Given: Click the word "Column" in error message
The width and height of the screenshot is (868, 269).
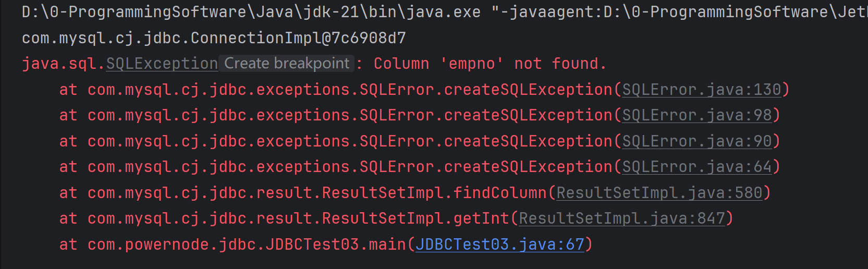Looking at the screenshot, I should 401,64.
